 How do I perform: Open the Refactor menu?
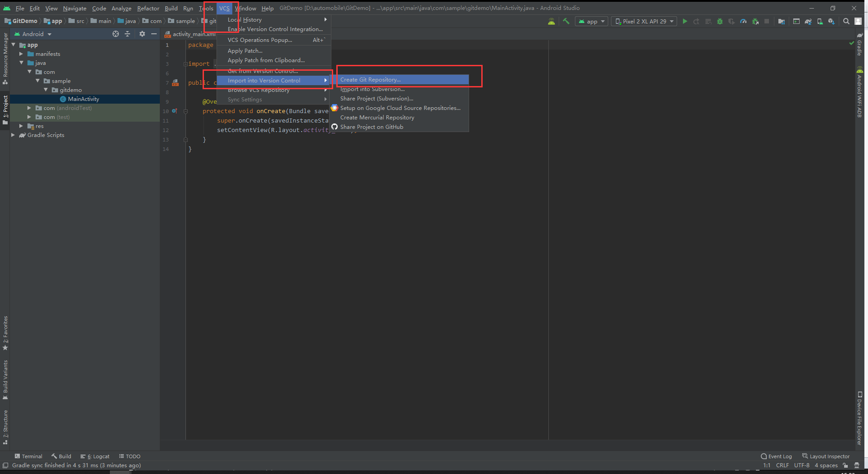148,8
